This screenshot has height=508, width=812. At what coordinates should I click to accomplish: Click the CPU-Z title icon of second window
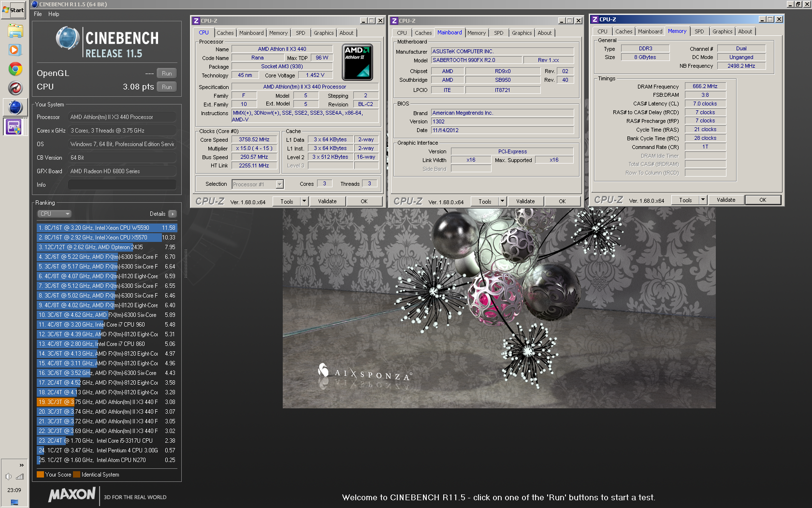click(394, 21)
